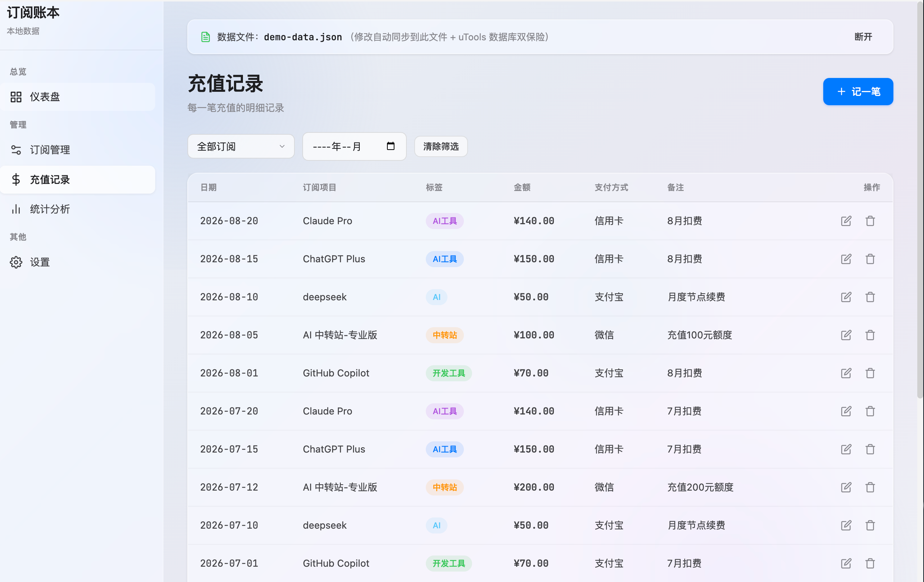Click the 清除筛选 button
The image size is (924, 582).
point(441,146)
